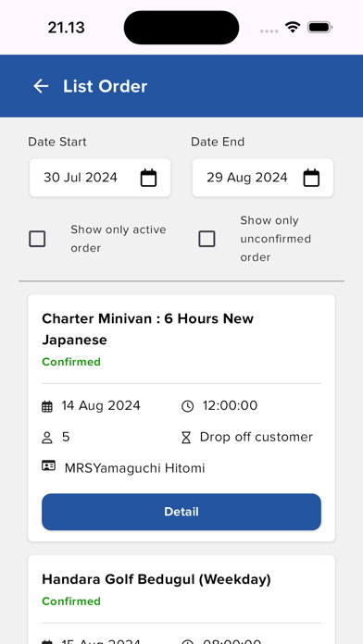The image size is (363, 644).
Task: Tap the Handara Golf Bedugul order title
Action: tap(156, 579)
